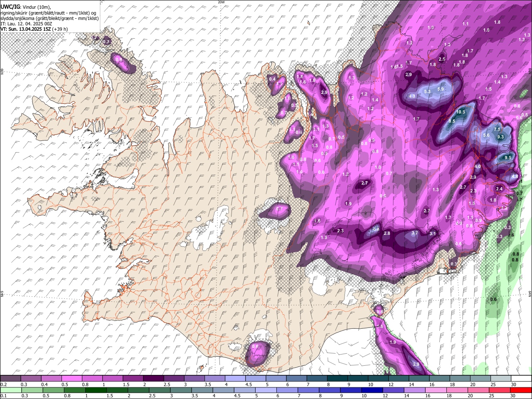This screenshot has width=532, height=399.
Task: Click the 9.3 precipitation value on the map
Action: [500, 137]
